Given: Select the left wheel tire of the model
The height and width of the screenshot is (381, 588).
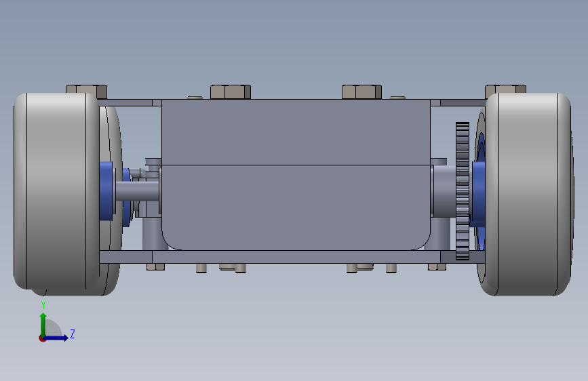Looking at the screenshot, I should (56, 191).
